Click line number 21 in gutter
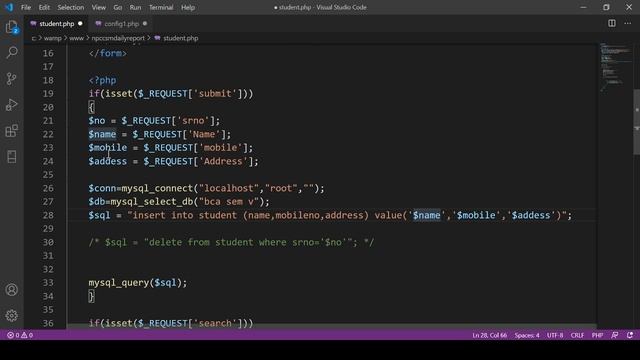This screenshot has height=360, width=640. point(48,120)
